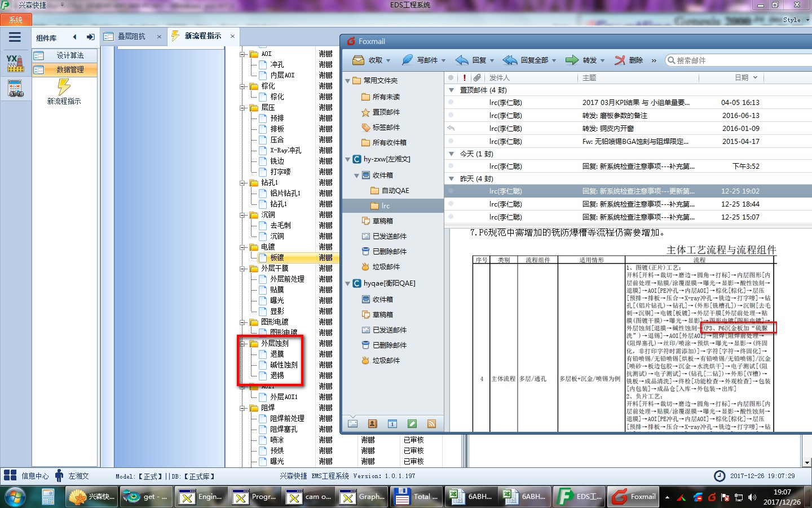
Task: Open the 回复全部 dropdown arrow
Action: (554, 60)
